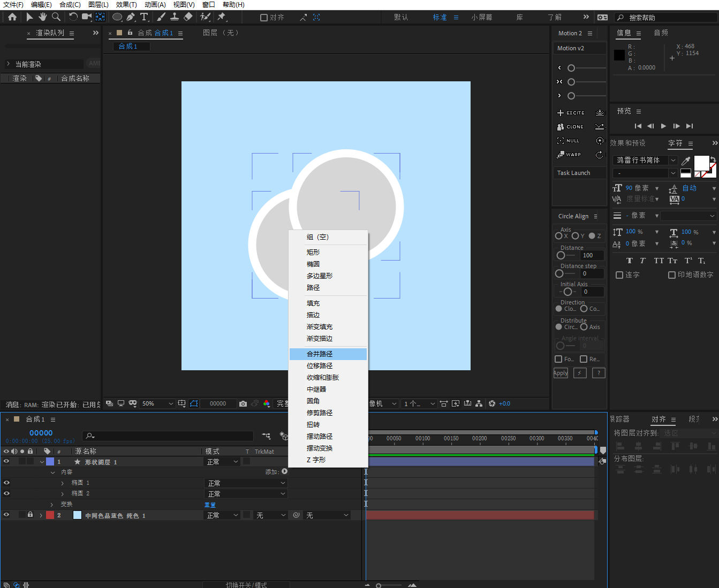This screenshot has height=588, width=719.
Task: Click the white fill color swatch
Action: [x=701, y=163]
